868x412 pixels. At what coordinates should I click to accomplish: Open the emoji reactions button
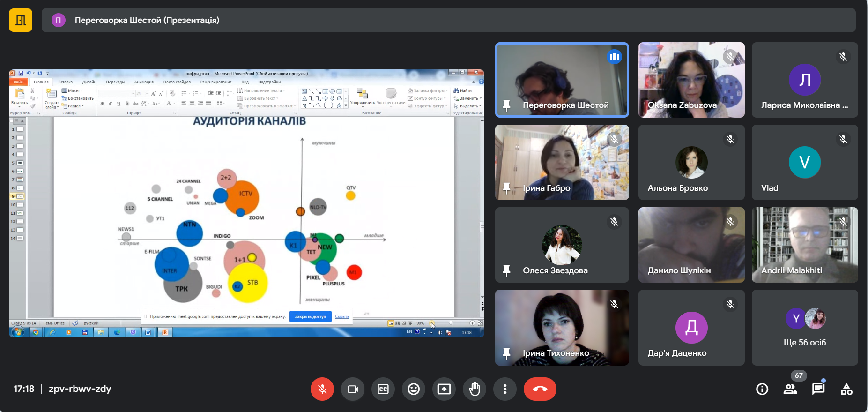coord(414,389)
